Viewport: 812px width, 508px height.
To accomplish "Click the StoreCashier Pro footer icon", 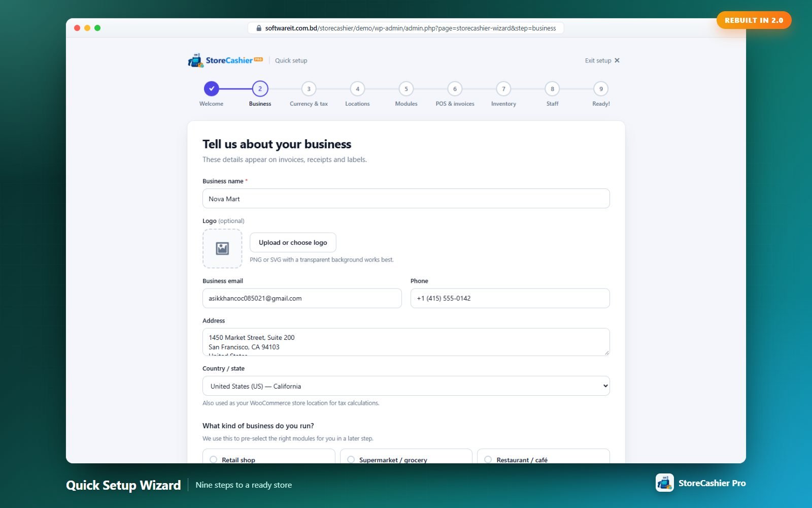I will point(665,483).
